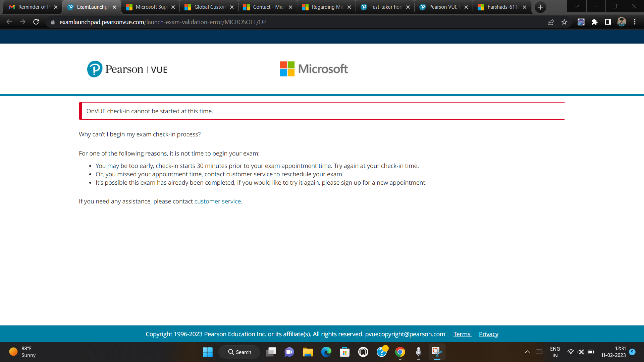Bookmark this page with the star
The height and width of the screenshot is (362, 644).
(x=565, y=22)
